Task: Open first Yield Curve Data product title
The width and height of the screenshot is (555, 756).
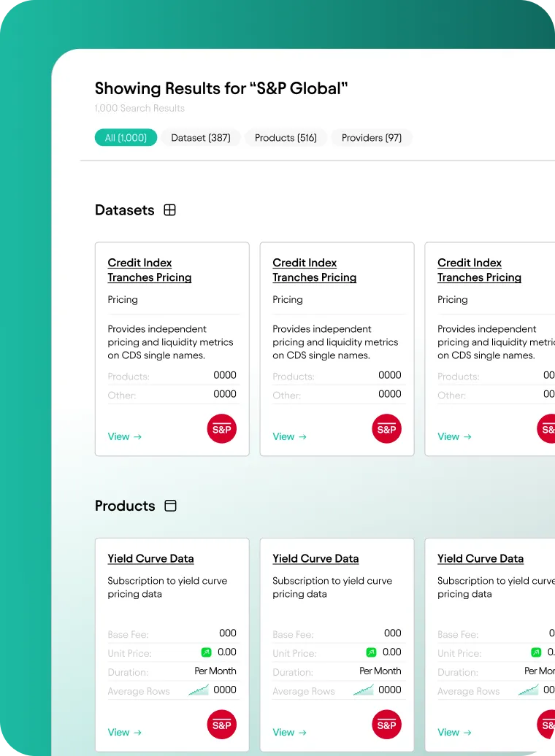Action: coord(150,558)
